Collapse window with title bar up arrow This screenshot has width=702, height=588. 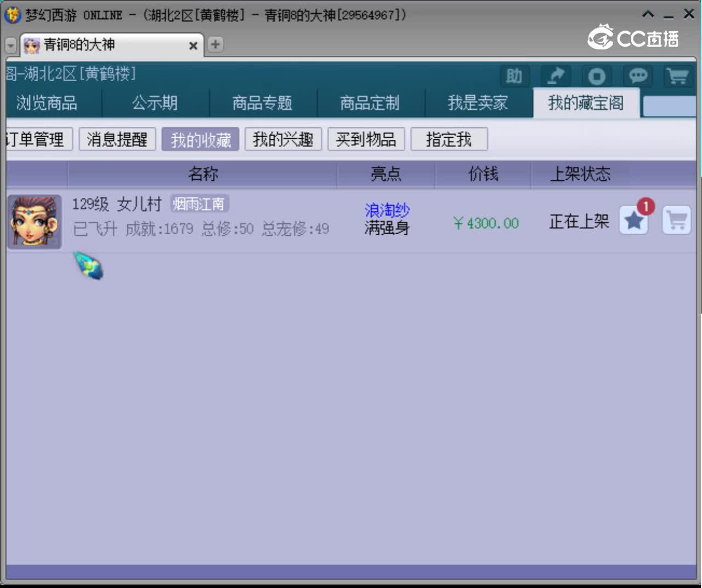tap(648, 14)
